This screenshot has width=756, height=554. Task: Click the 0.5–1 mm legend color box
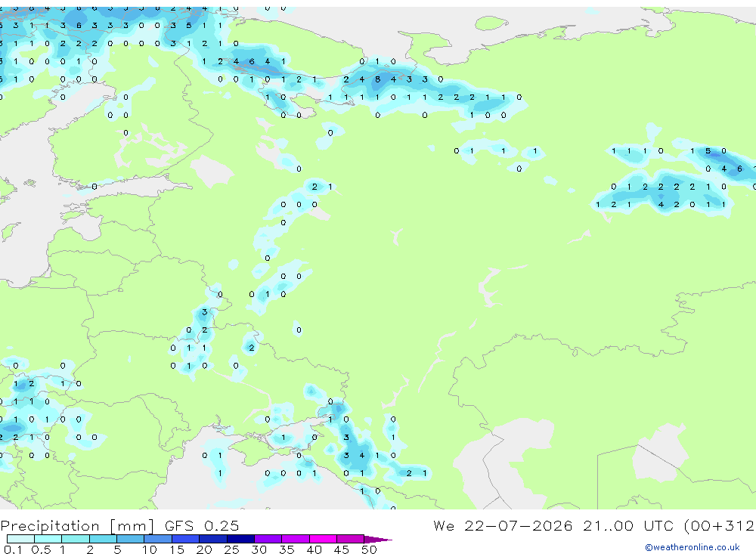coord(48,539)
